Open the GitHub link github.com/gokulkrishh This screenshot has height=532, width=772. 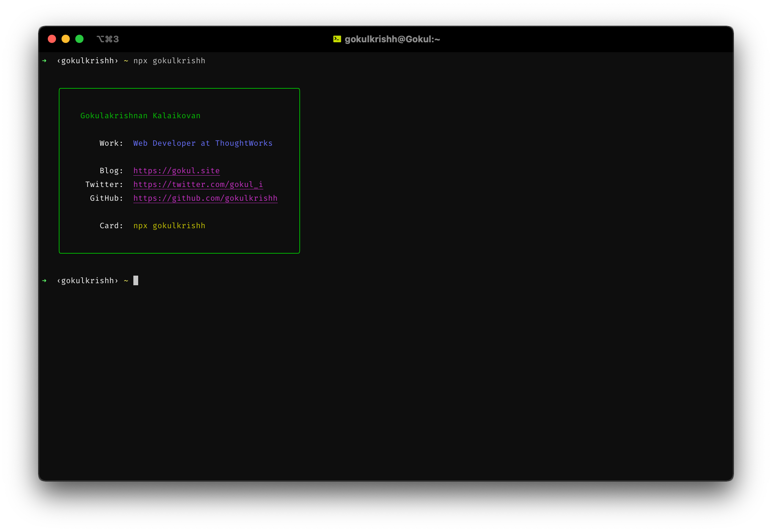tap(206, 198)
